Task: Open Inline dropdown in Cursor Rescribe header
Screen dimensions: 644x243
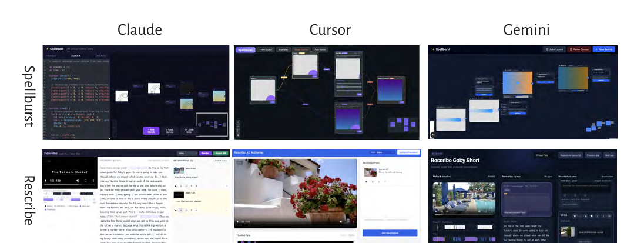Action: (382, 152)
